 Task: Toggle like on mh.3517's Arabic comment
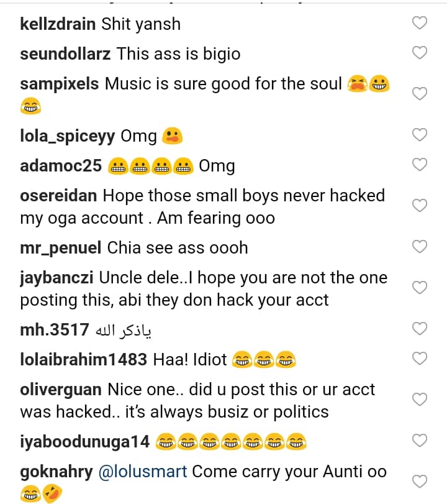[x=420, y=329]
